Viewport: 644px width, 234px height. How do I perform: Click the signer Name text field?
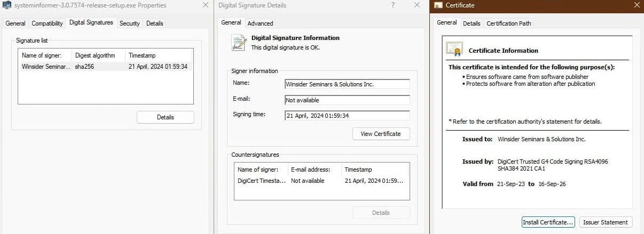click(x=347, y=84)
